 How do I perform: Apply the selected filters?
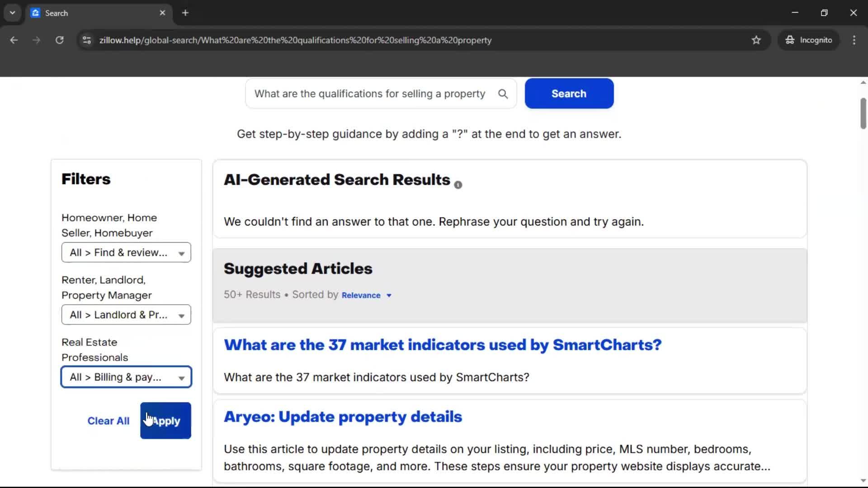165,420
